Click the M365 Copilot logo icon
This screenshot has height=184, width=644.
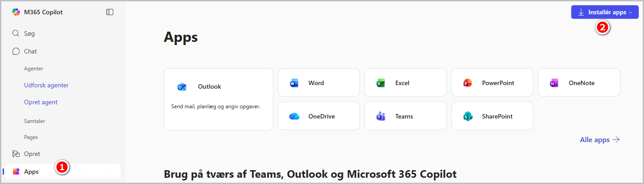point(16,12)
